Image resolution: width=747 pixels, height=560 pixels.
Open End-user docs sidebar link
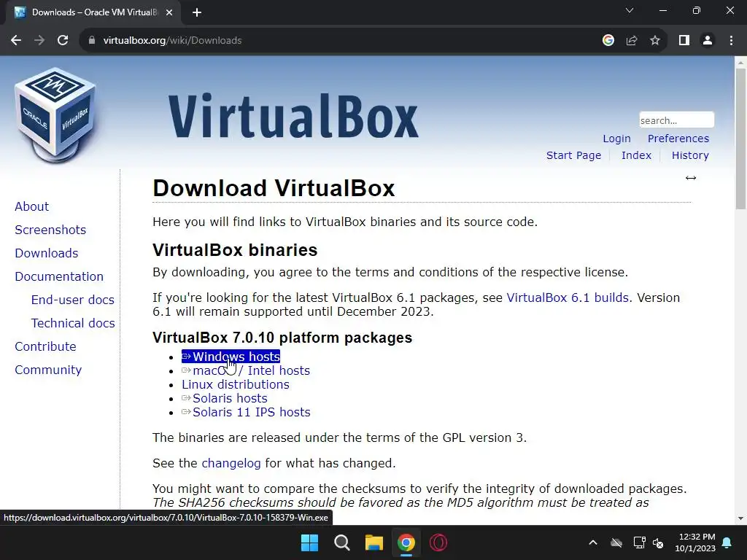[x=73, y=300]
